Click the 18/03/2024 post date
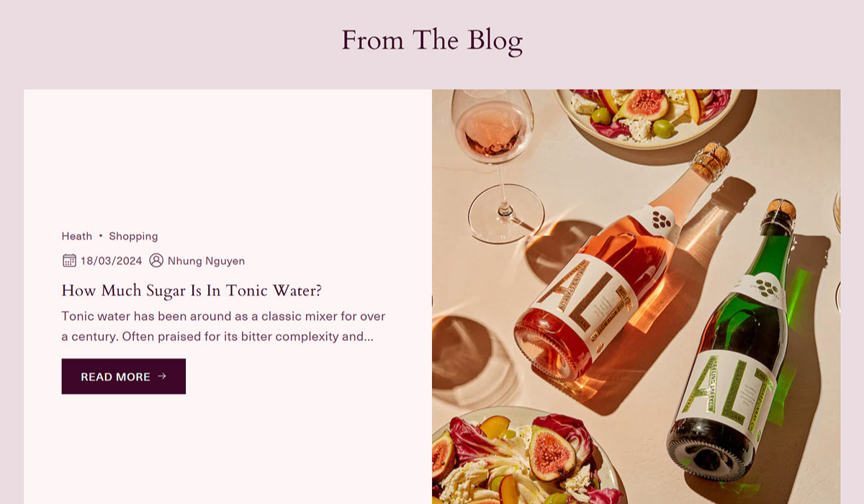This screenshot has height=504, width=864. click(x=112, y=261)
